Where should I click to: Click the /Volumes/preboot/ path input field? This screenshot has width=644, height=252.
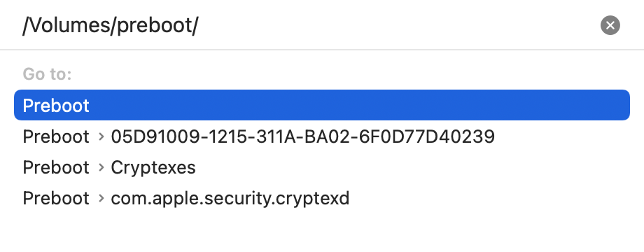[308, 25]
